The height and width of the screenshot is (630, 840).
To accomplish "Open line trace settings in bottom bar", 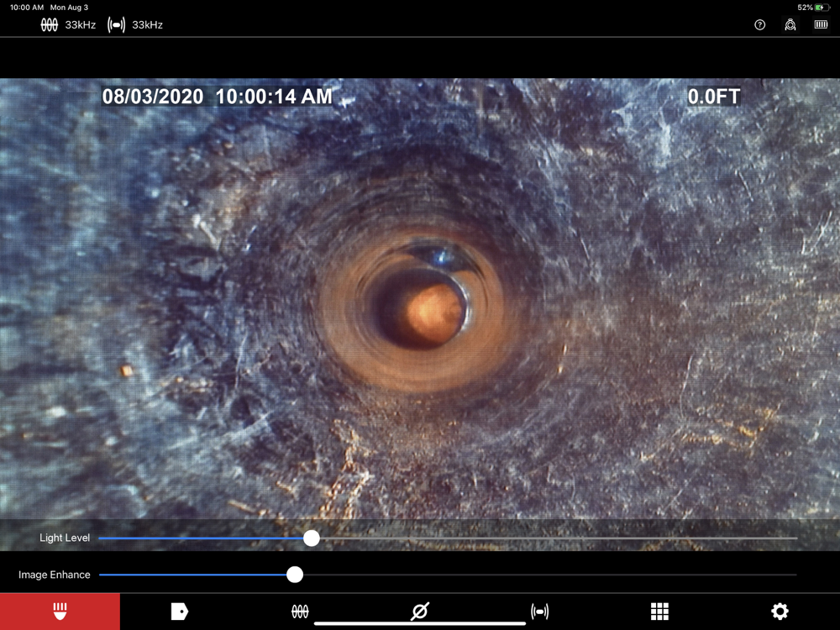I will (300, 612).
